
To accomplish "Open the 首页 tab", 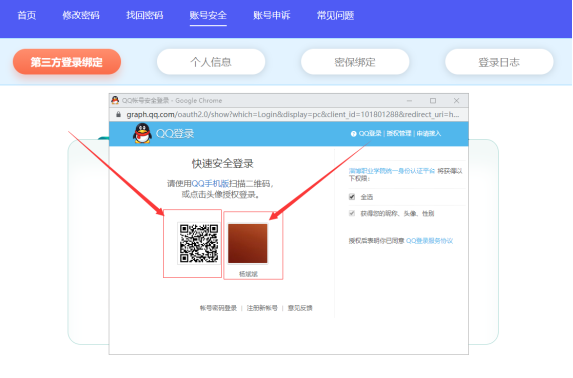I will coord(27,15).
